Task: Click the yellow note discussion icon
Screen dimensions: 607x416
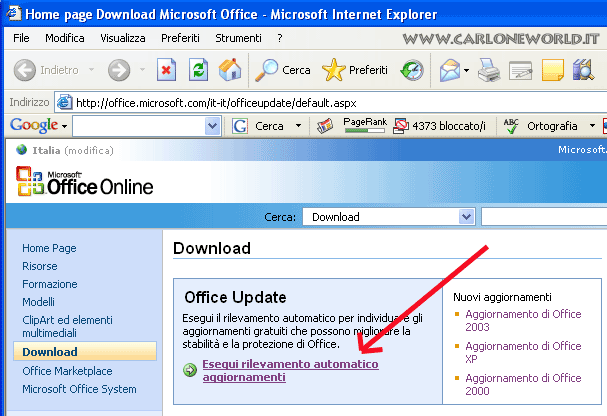Action: click(x=552, y=70)
